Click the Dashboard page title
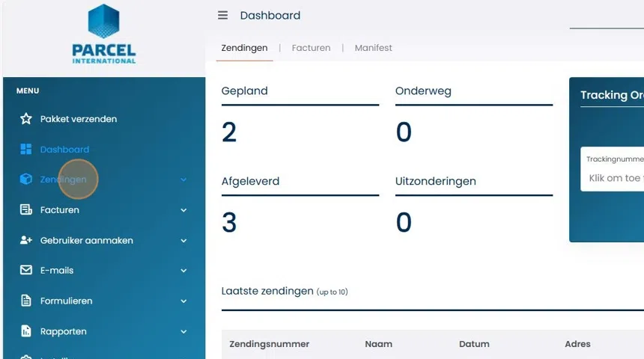Image resolution: width=644 pixels, height=359 pixels. coord(270,16)
